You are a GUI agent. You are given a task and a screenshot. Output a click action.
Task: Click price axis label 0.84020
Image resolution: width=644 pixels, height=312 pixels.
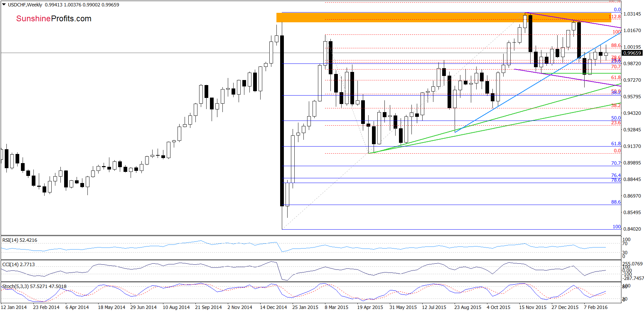[632, 229]
